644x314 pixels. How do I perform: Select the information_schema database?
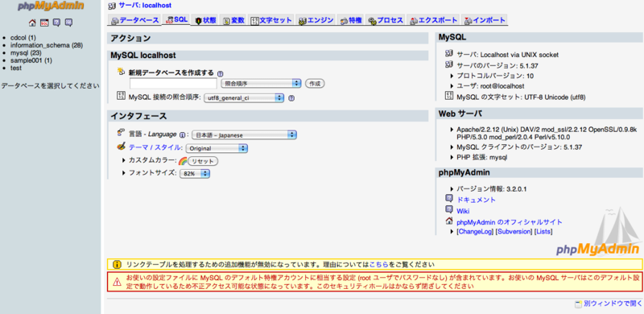coord(47,45)
